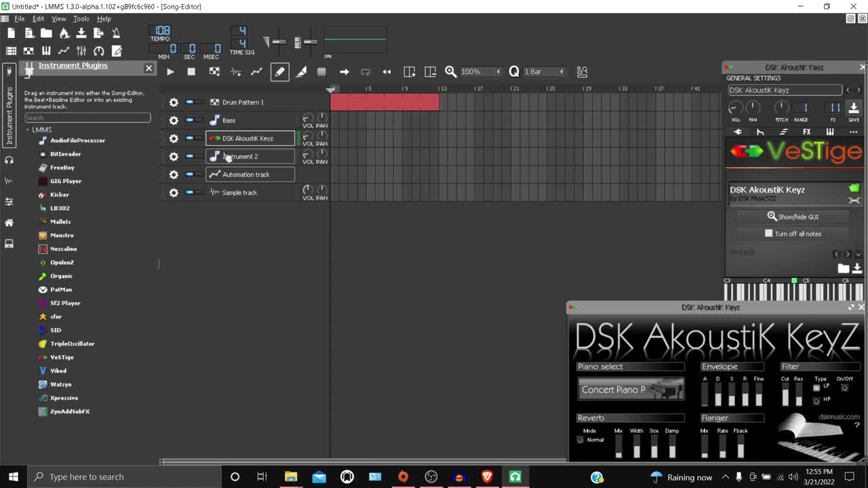
Task: Export project icon in main toolbar
Action: tap(98, 33)
